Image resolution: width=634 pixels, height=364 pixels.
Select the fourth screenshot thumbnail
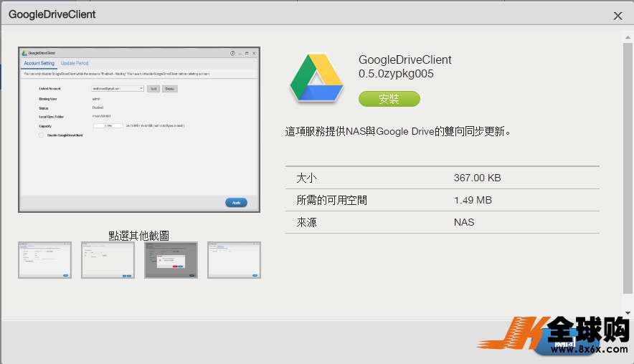click(234, 259)
